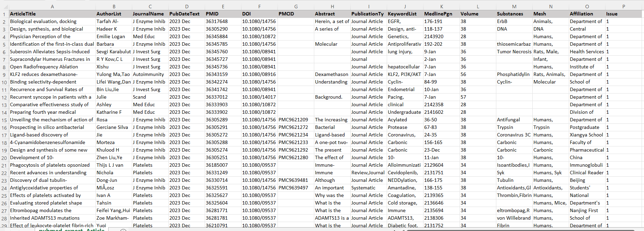Add a new sheet with plus button

click(123, 230)
